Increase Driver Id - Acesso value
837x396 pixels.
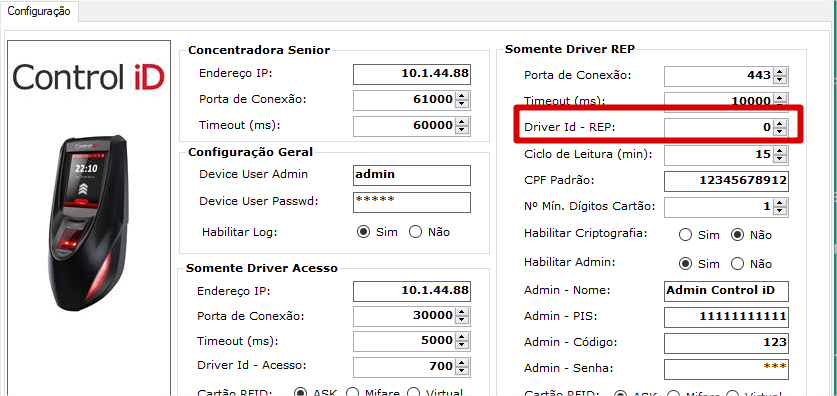tap(462, 363)
